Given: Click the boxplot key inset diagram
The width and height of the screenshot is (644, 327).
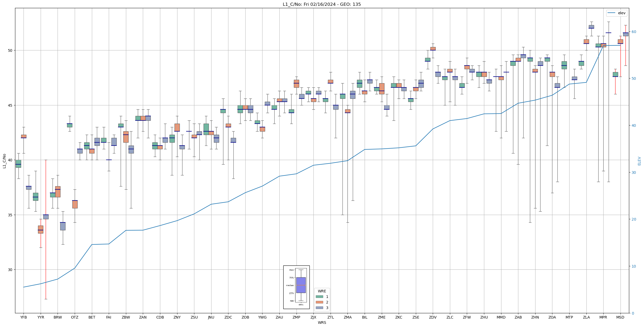Looking at the screenshot, I should [x=296, y=287].
